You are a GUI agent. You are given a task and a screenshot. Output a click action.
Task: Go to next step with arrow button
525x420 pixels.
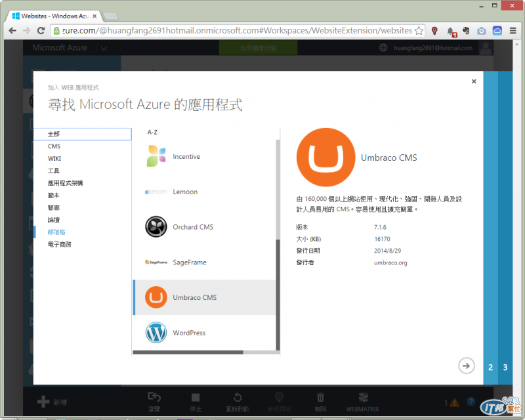(466, 366)
